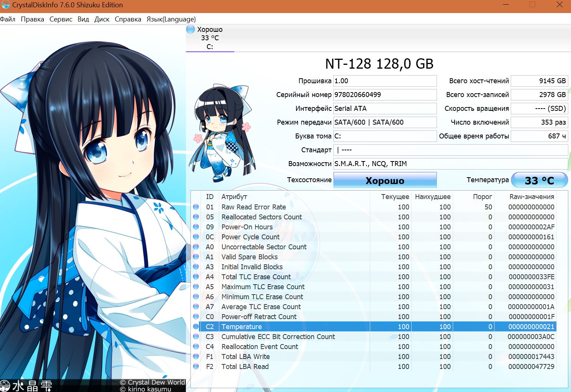Click the Возможности field with S.M.A.R.T., NCQ, TRIM
The width and height of the screenshot is (571, 392).
tap(450, 164)
